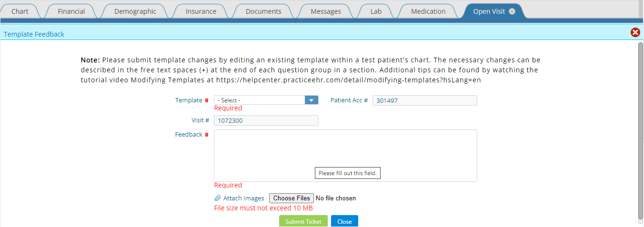Click the Template select box
Viewport: 644px width, 227px height.
(x=266, y=100)
